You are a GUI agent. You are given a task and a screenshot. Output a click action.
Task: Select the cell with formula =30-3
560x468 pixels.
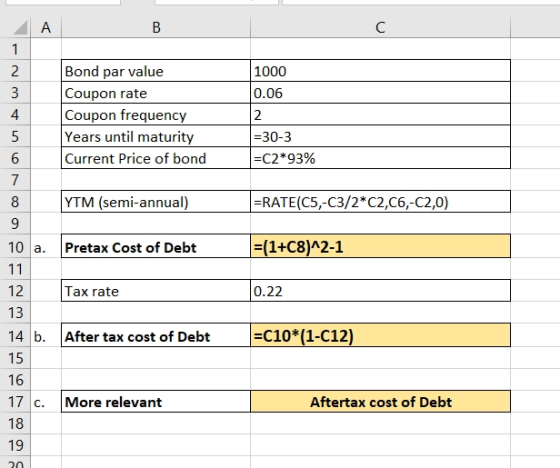380,136
